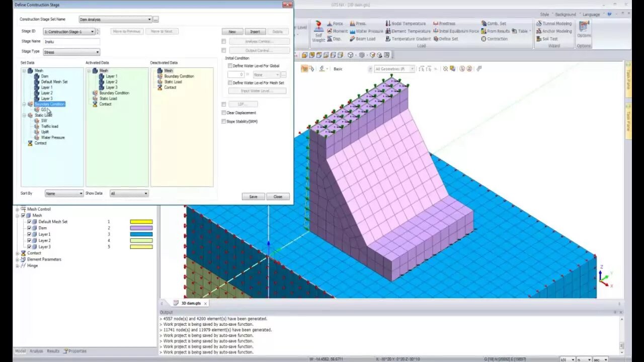The height and width of the screenshot is (362, 644).
Task: Select the Moment load tool
Action: 337,31
